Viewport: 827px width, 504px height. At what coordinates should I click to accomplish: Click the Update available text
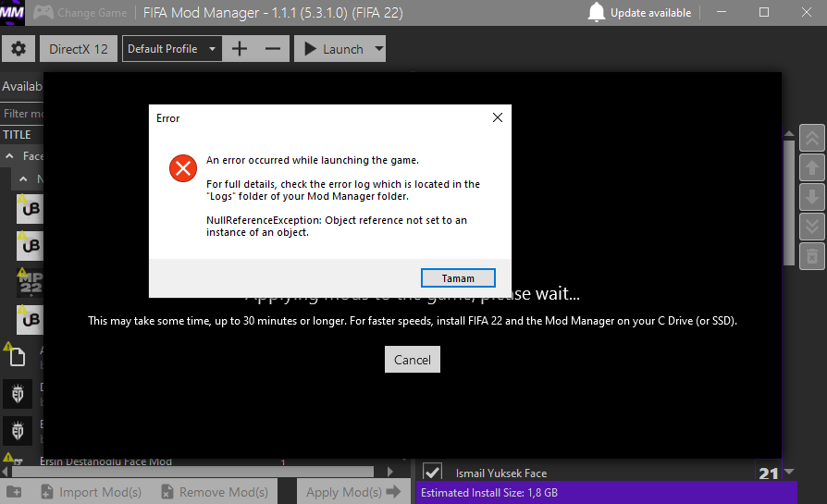(650, 13)
